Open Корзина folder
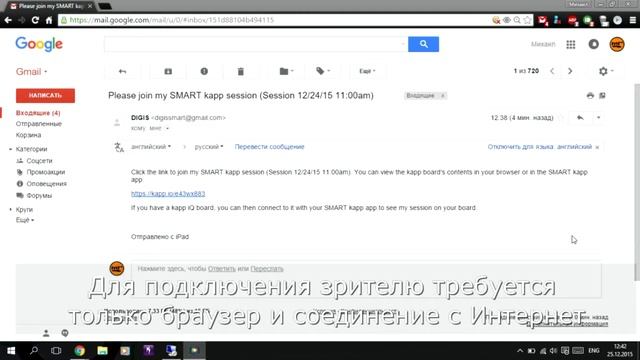The height and width of the screenshot is (360, 640). tap(28, 135)
